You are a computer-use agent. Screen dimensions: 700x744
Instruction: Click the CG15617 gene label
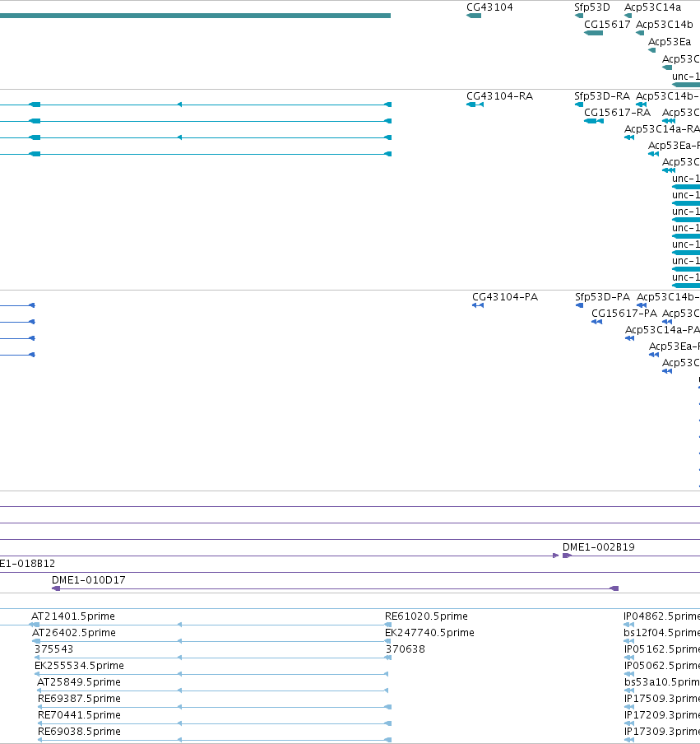click(607, 24)
